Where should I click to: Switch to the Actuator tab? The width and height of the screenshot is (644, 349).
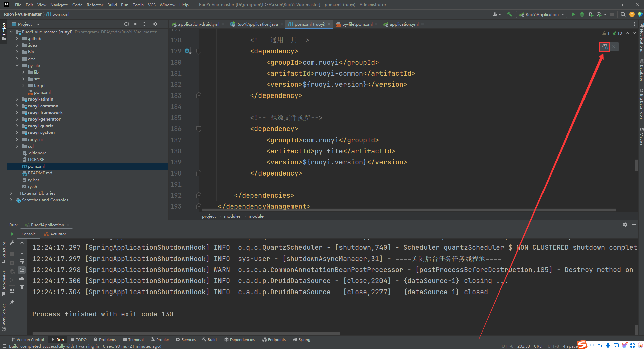pos(55,234)
